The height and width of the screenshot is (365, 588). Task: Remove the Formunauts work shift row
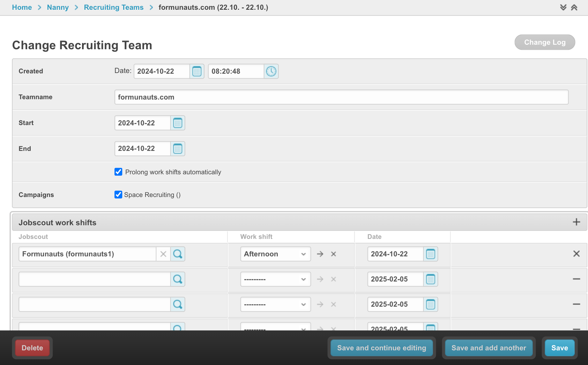(x=576, y=254)
